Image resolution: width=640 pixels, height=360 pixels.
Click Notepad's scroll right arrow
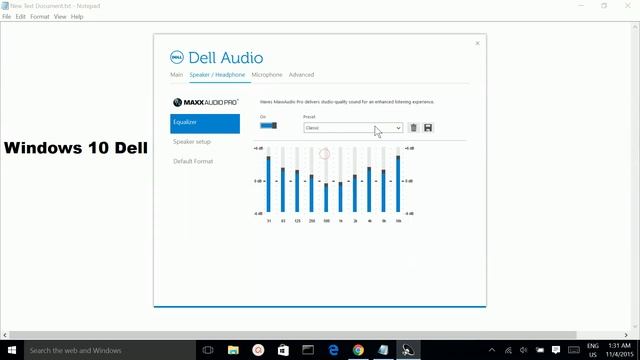coord(626,335)
